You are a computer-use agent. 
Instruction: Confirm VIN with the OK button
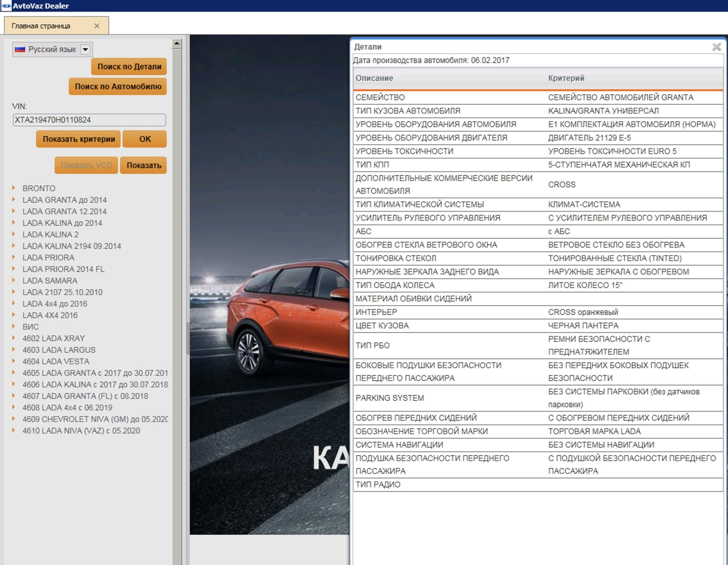pos(145,139)
